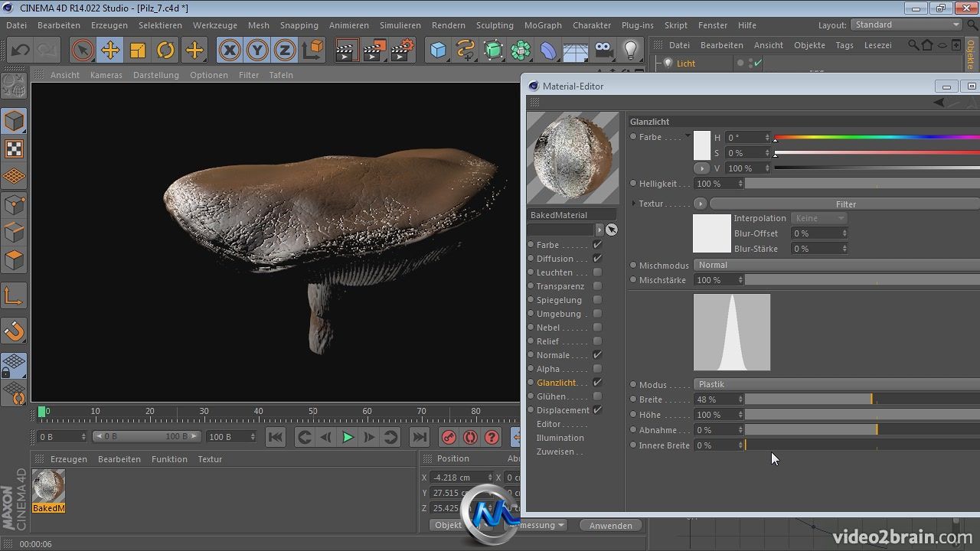
Task: Select the Glanzlicht channel label
Action: tap(557, 383)
